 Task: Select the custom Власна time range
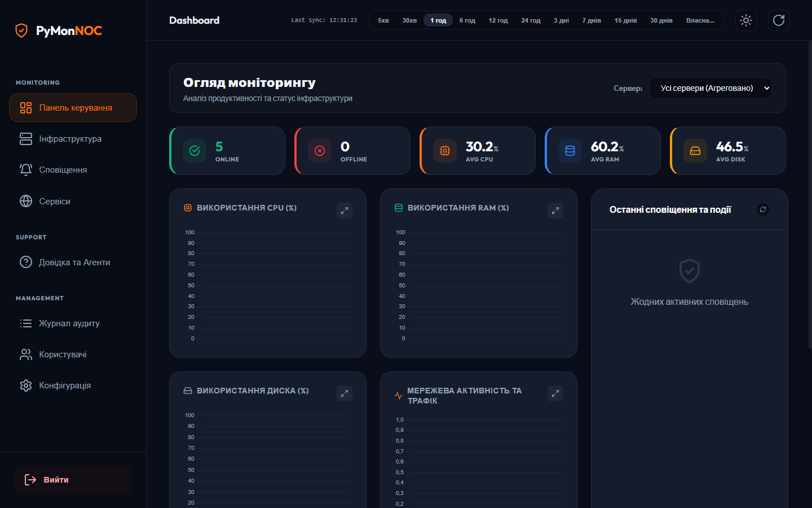(700, 20)
